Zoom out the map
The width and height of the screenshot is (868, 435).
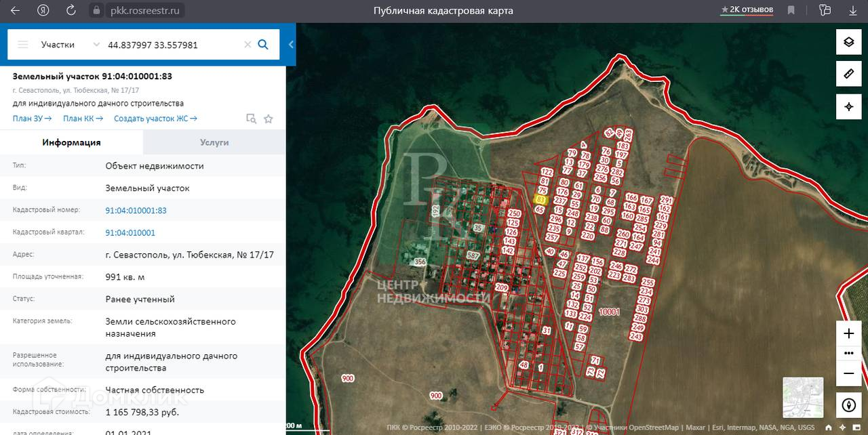coord(848,373)
